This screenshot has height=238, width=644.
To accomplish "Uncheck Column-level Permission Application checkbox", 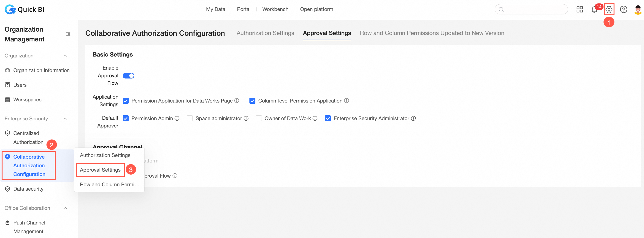I will pos(252,101).
